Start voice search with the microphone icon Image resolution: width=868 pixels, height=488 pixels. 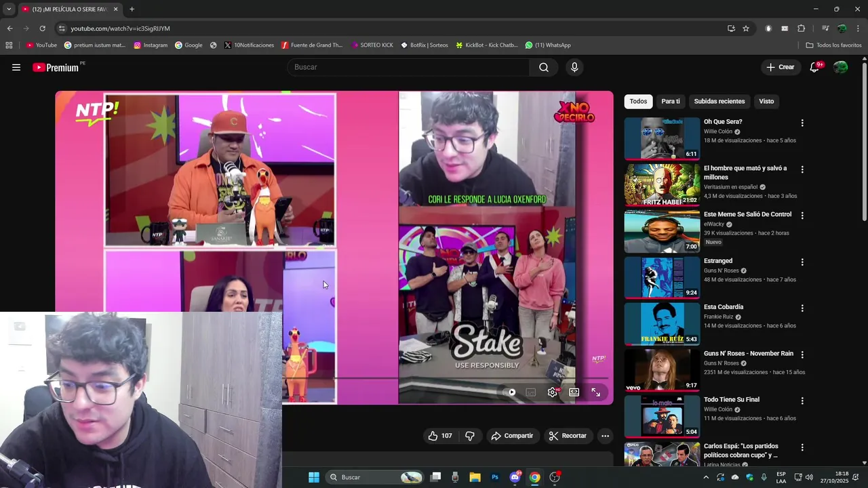pyautogui.click(x=574, y=67)
